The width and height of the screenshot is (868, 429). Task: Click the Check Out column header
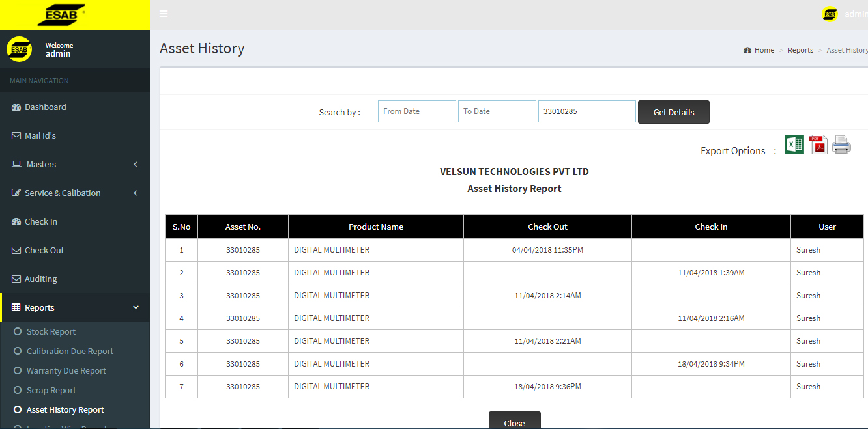click(547, 227)
